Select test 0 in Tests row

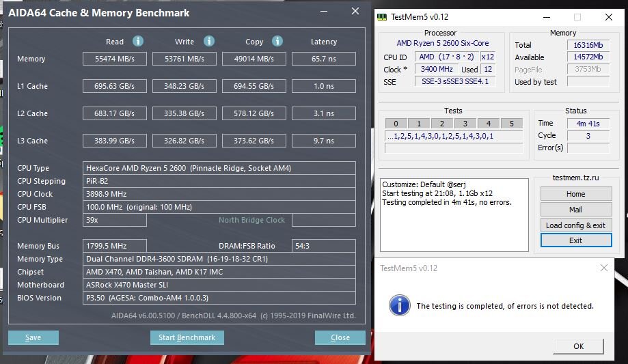point(396,124)
